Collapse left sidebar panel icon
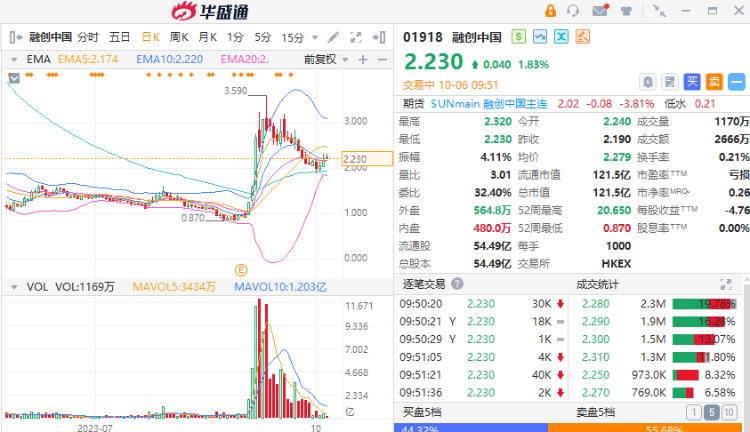 pyautogui.click(x=15, y=37)
